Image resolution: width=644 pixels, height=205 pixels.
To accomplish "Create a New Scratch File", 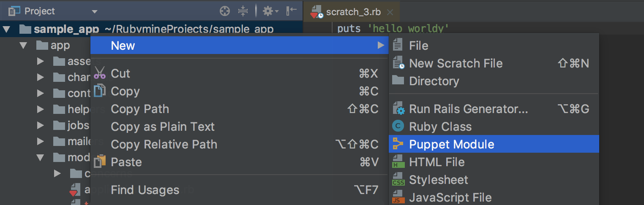I will click(x=494, y=63).
